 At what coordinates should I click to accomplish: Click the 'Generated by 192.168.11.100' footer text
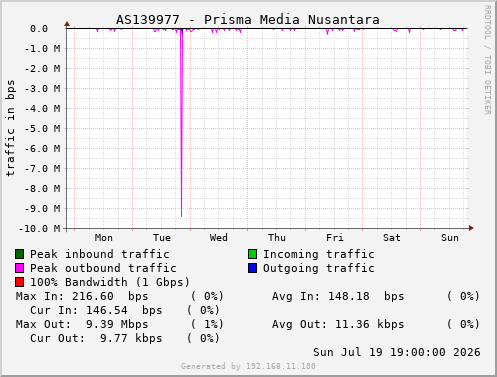pos(248,366)
